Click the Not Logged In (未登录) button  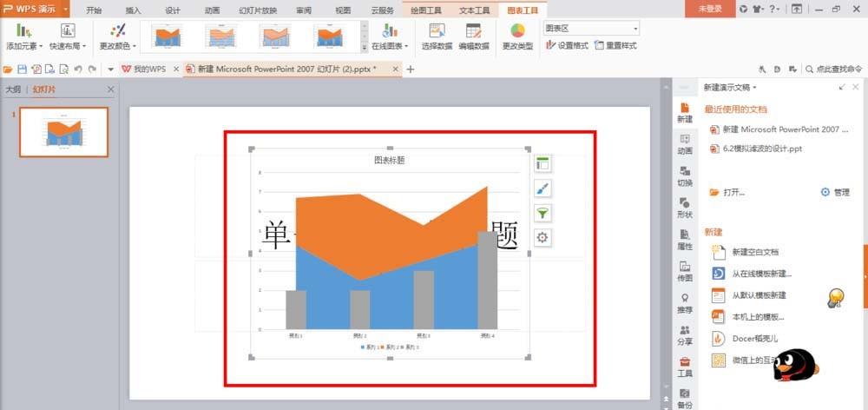pos(708,9)
